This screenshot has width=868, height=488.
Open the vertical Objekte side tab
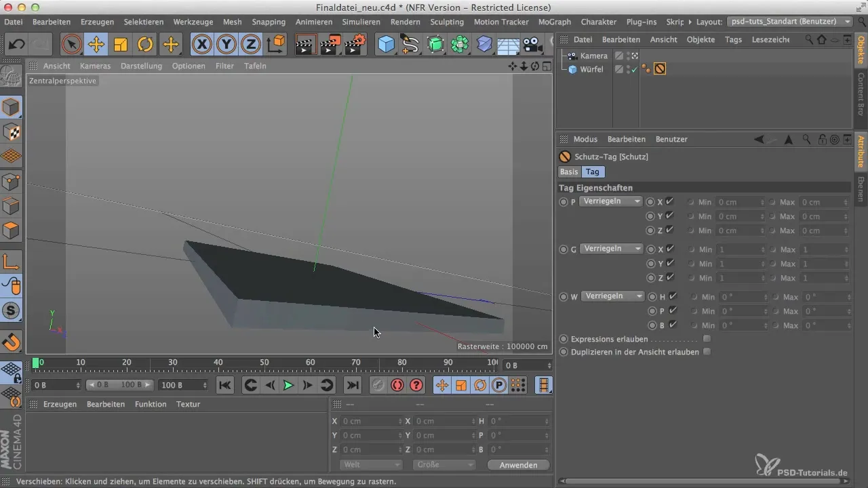tap(861, 49)
